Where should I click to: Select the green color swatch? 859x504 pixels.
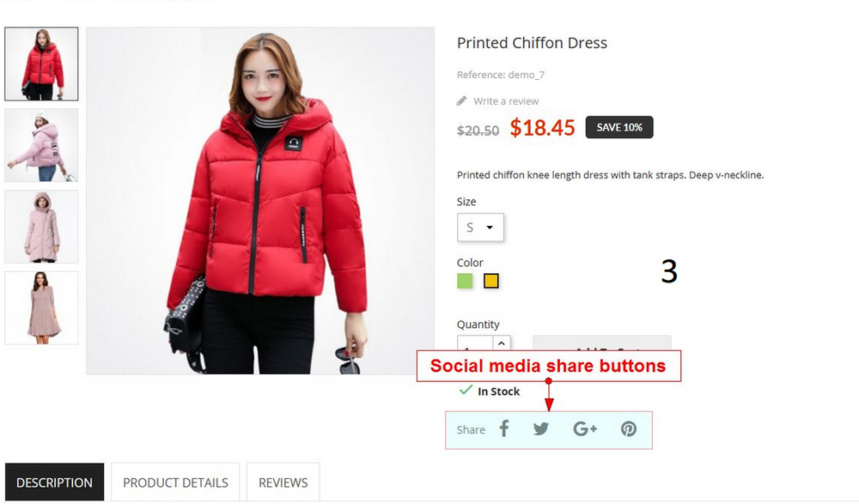[465, 281]
